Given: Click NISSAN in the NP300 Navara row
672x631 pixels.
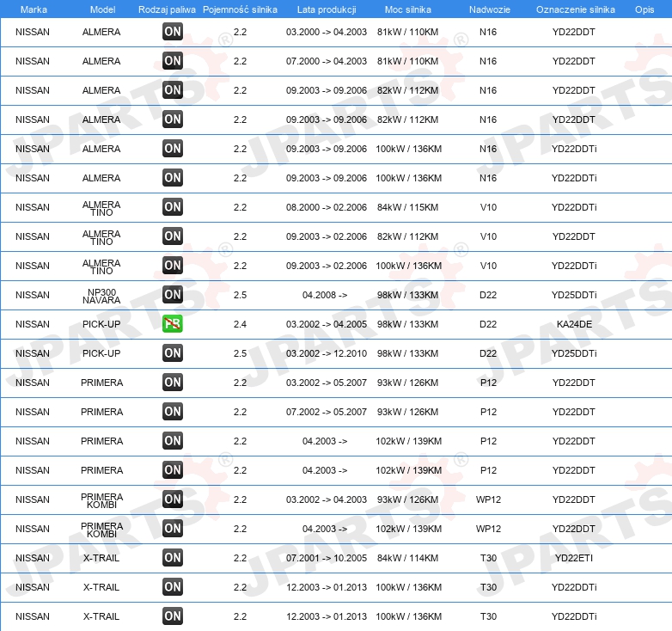Looking at the screenshot, I should (x=33, y=295).
